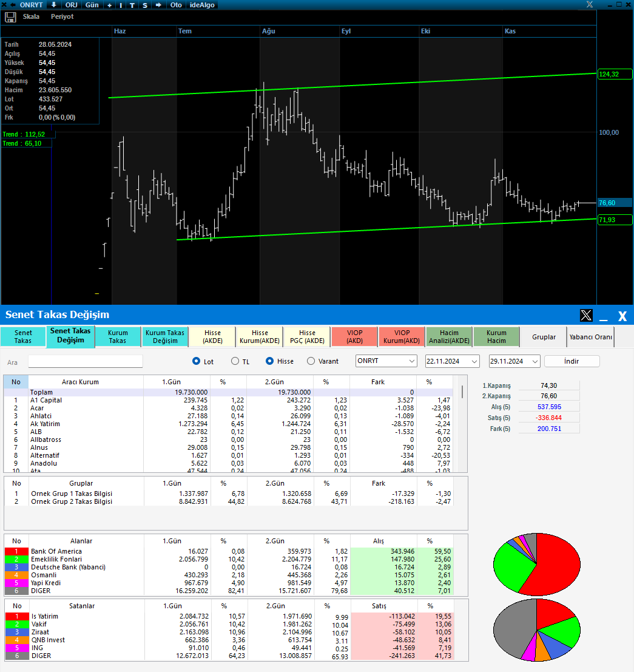634x672 pixels.
Task: Click the right arrow icon before Oto
Action: (x=158, y=5)
